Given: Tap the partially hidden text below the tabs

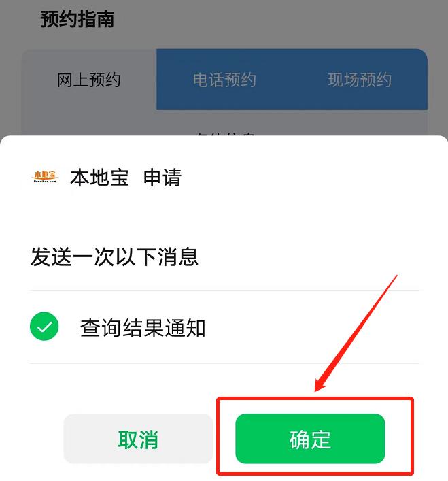Looking at the screenshot, I should [x=226, y=134].
